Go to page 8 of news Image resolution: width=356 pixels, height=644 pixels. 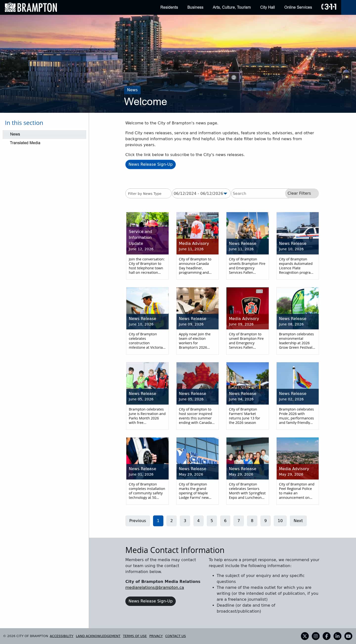(x=252, y=521)
